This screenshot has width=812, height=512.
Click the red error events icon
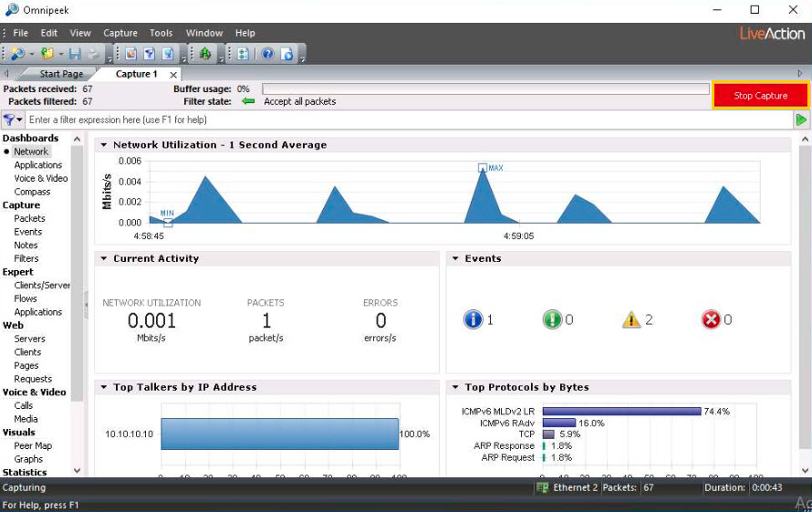tap(711, 319)
